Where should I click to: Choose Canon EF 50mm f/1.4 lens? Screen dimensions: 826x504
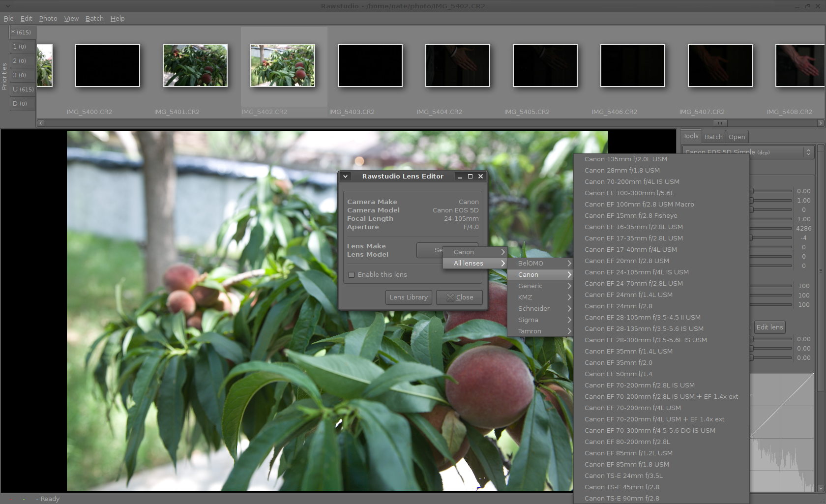click(x=661, y=374)
